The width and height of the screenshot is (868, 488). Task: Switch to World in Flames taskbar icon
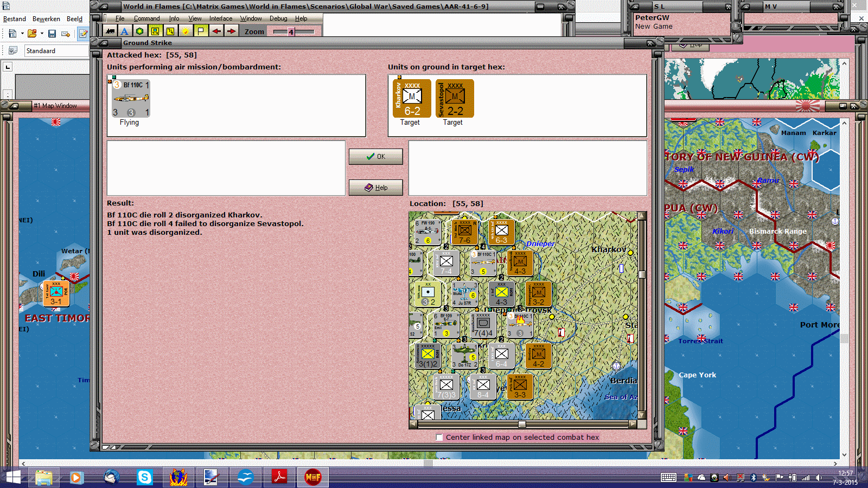[313, 478]
